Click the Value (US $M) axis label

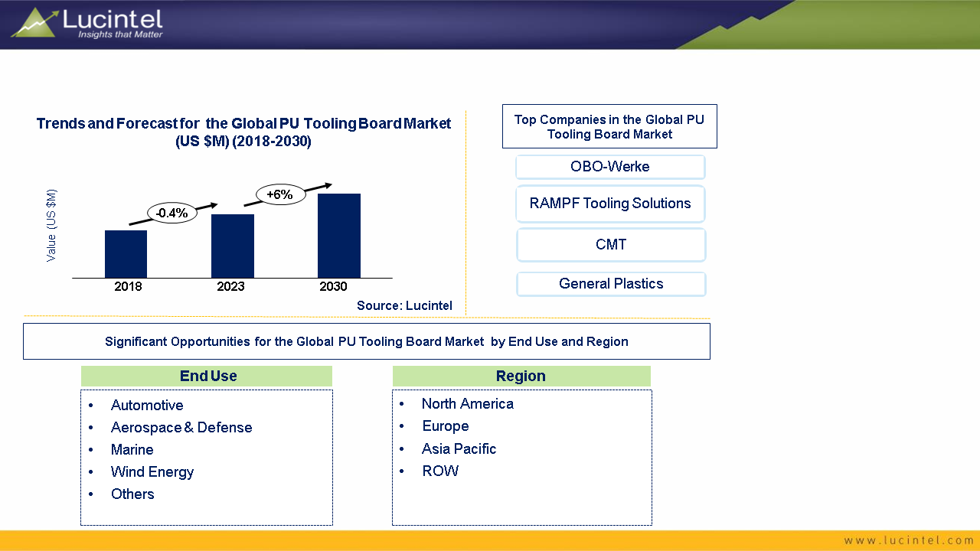[x=51, y=225]
